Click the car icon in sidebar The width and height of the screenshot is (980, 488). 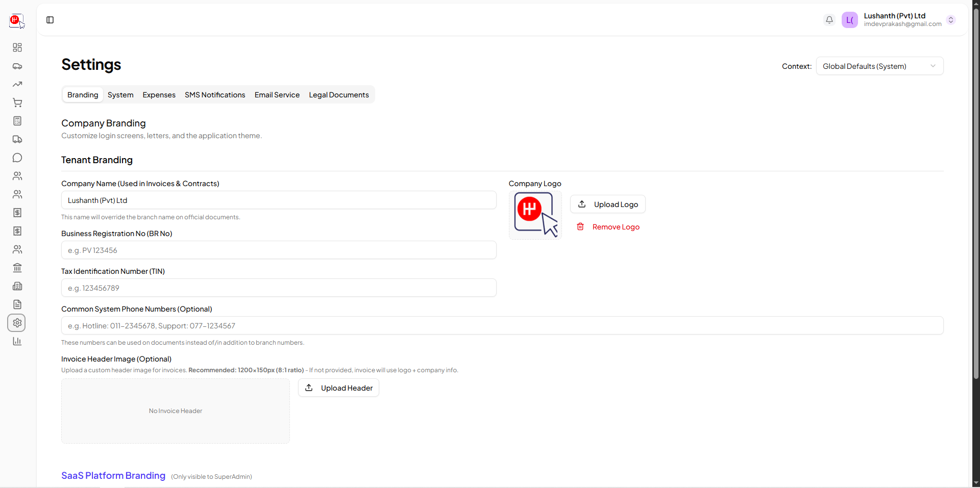[x=17, y=66]
